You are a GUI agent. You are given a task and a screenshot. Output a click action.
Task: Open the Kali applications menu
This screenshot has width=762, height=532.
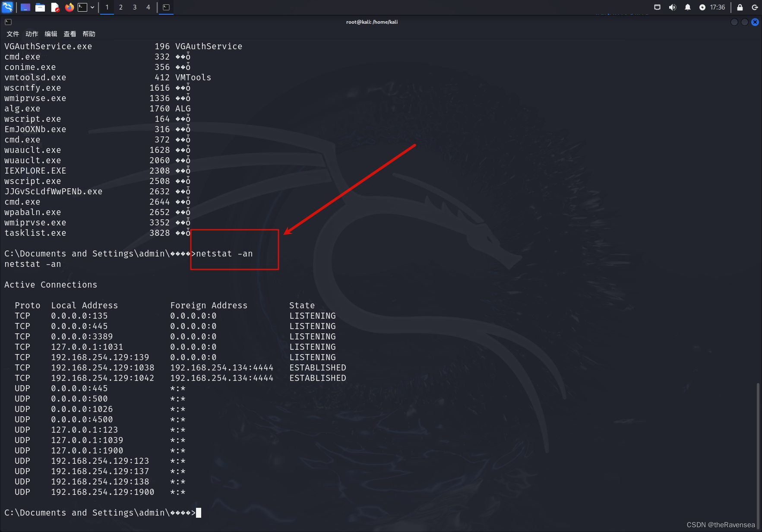[x=7, y=7]
